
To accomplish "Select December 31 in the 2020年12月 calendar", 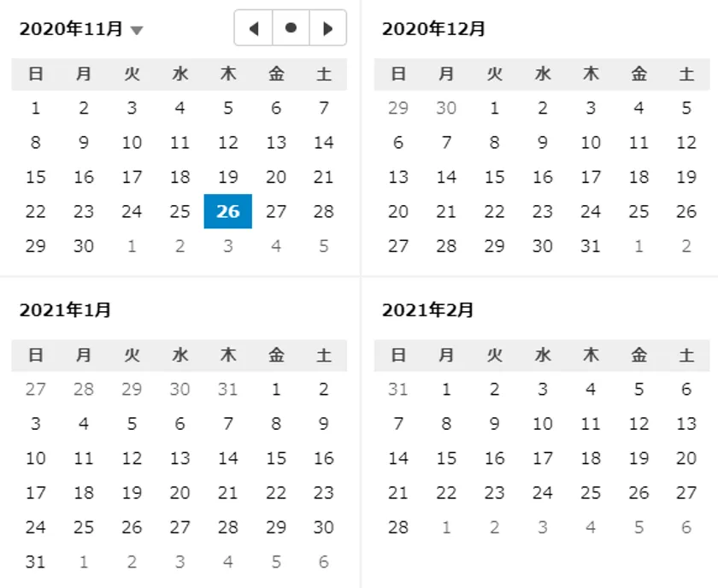I will pos(591,246).
